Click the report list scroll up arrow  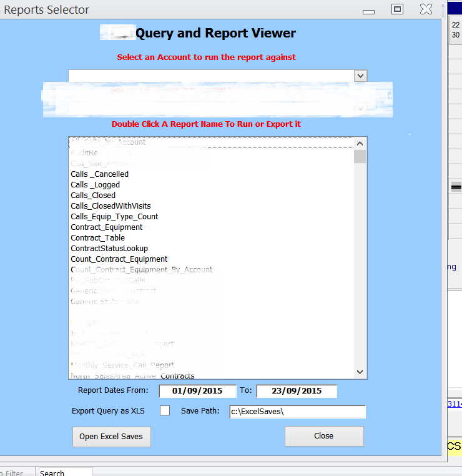click(360, 144)
